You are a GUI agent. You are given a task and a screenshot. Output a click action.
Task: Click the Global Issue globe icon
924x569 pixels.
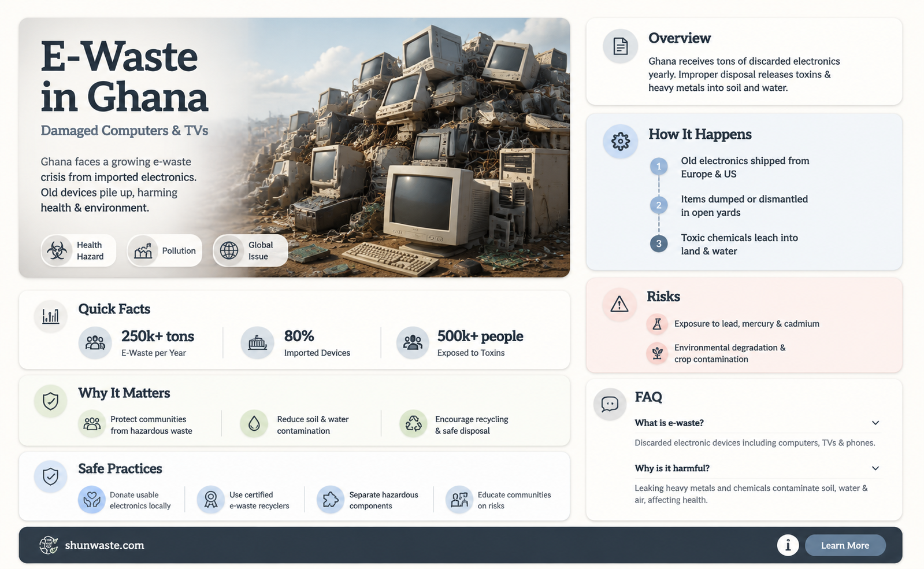click(229, 250)
